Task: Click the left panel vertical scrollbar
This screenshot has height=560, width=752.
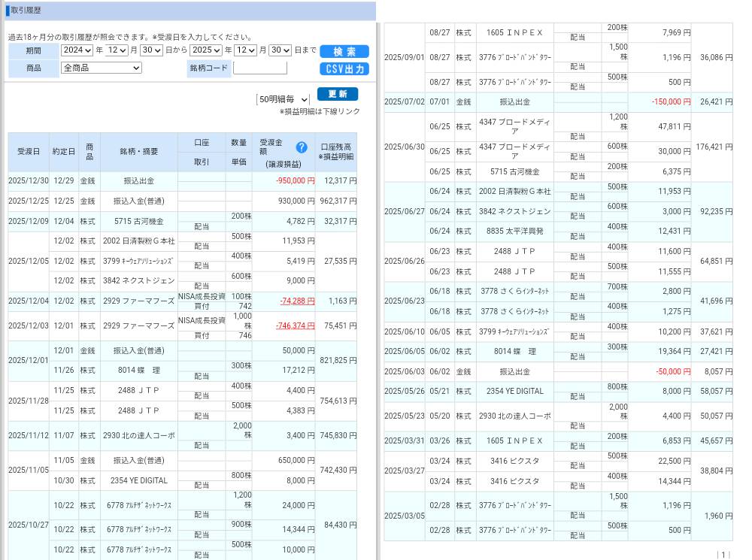Action: click(378, 301)
